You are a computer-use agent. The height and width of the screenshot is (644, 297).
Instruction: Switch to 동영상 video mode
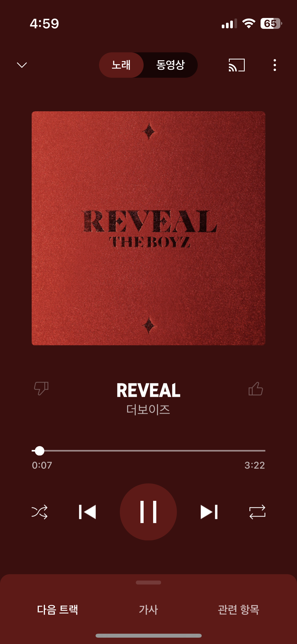[x=171, y=65]
